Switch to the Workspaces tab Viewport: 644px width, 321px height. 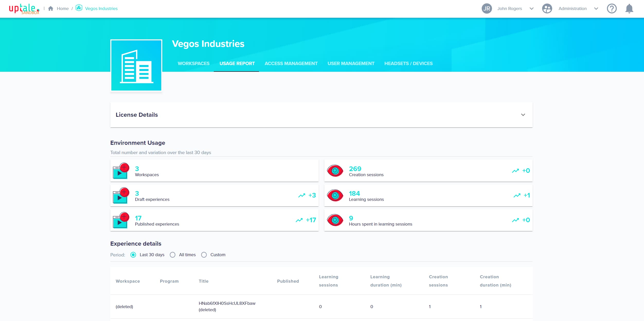[x=193, y=64]
